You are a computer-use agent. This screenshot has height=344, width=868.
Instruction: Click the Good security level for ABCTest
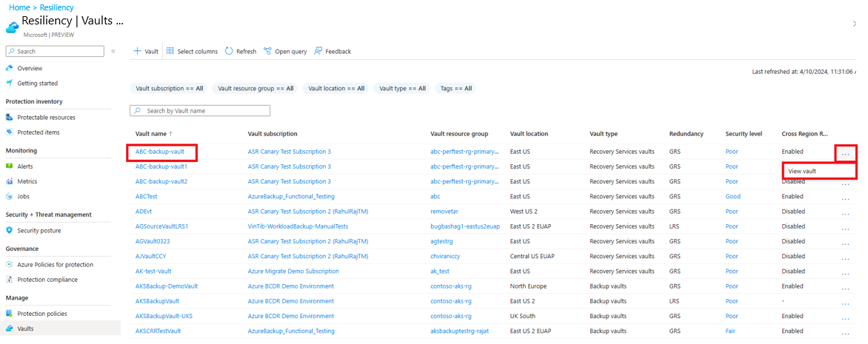[x=733, y=196]
